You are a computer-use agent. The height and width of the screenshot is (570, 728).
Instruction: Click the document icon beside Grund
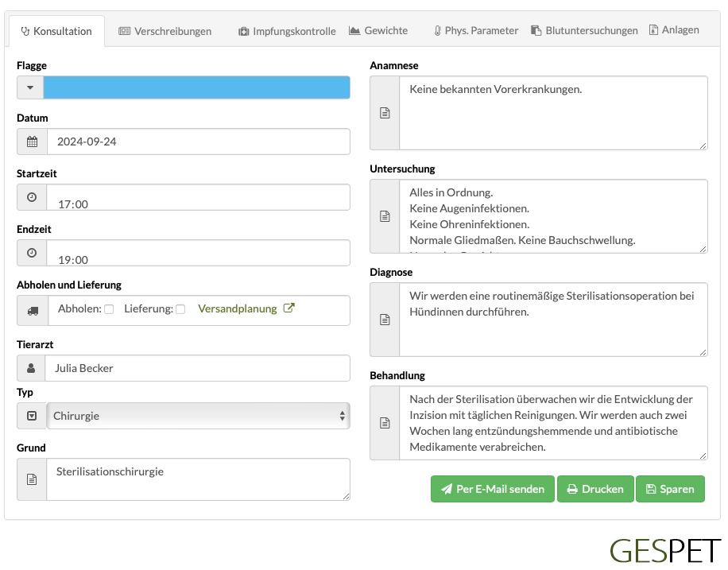(x=32, y=479)
